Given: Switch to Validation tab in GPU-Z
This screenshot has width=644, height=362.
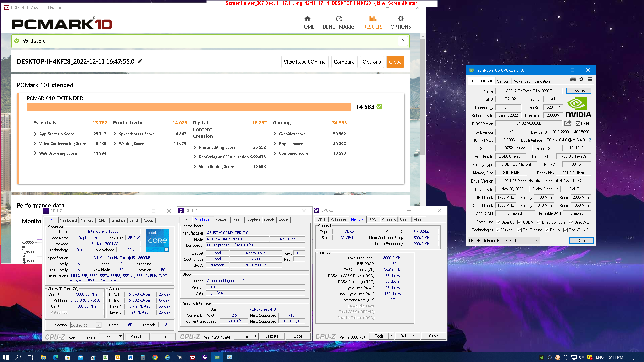Looking at the screenshot, I should click(542, 81).
